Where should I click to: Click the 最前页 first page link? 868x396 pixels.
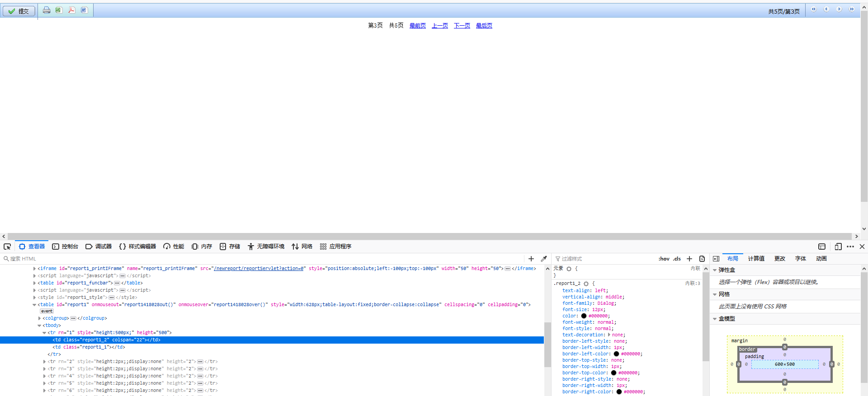(x=418, y=26)
